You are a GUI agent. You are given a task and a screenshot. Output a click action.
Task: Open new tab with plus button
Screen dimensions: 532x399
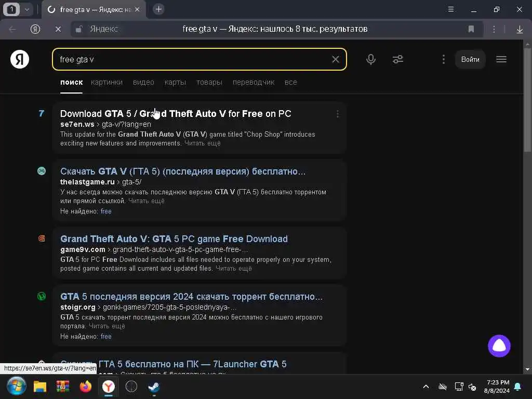(158, 9)
